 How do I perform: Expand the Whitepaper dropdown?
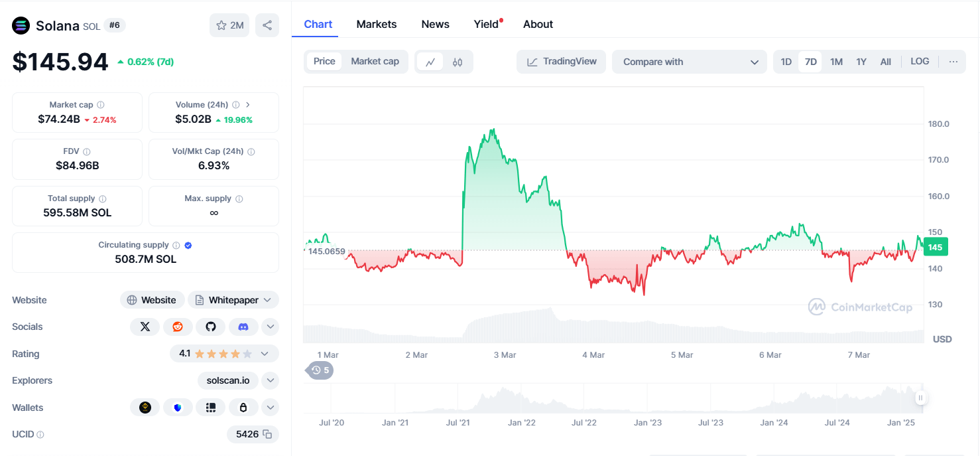coord(267,300)
